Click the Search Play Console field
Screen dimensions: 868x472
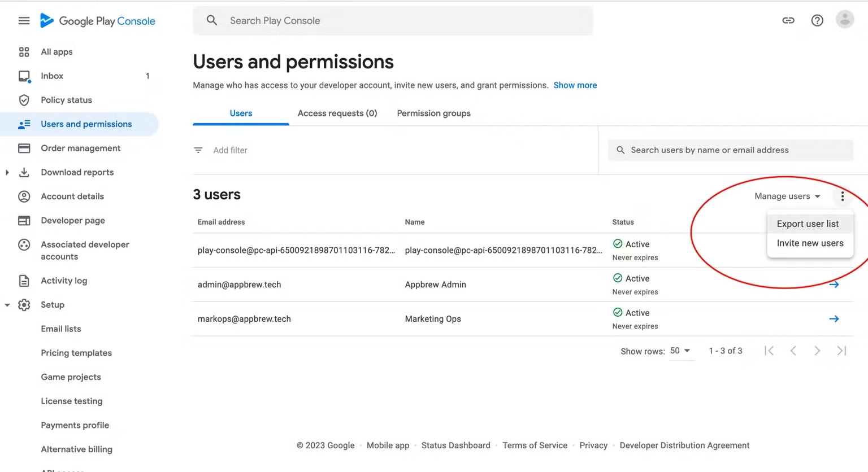[393, 21]
